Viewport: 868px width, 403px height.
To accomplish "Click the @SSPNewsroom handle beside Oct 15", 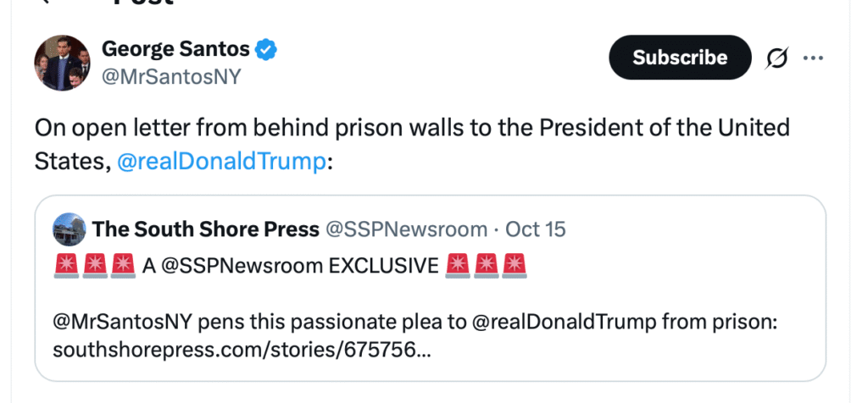I will (x=407, y=229).
